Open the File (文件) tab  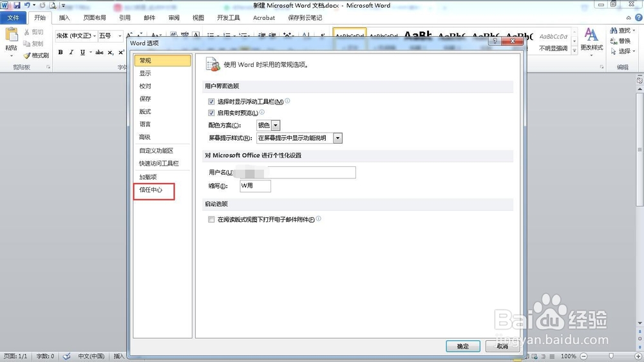(x=13, y=17)
